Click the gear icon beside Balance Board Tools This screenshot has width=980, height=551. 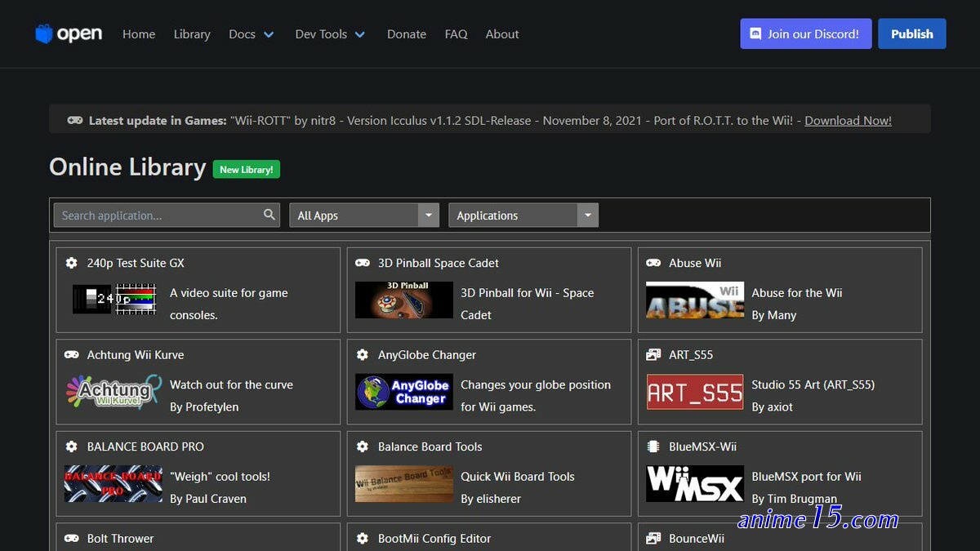coord(363,447)
